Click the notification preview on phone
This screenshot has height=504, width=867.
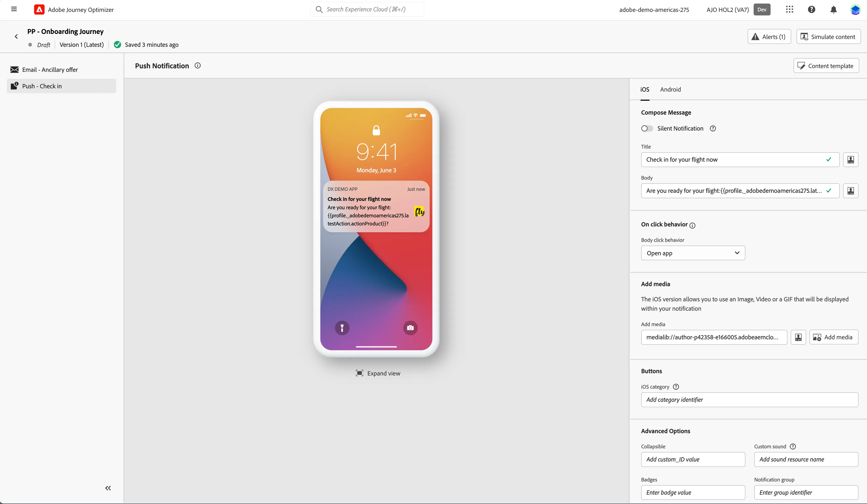[376, 207]
